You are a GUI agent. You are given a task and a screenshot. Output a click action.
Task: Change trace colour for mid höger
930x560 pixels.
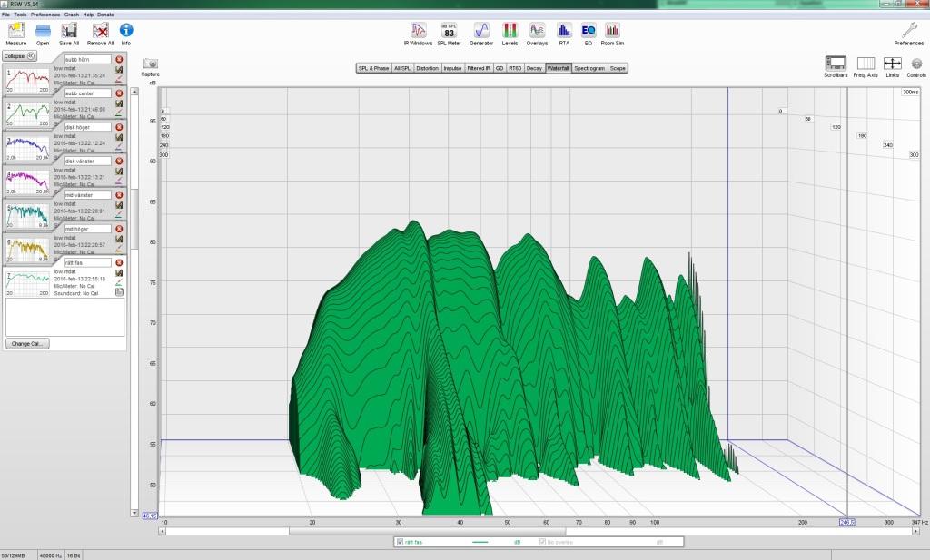pos(119,248)
